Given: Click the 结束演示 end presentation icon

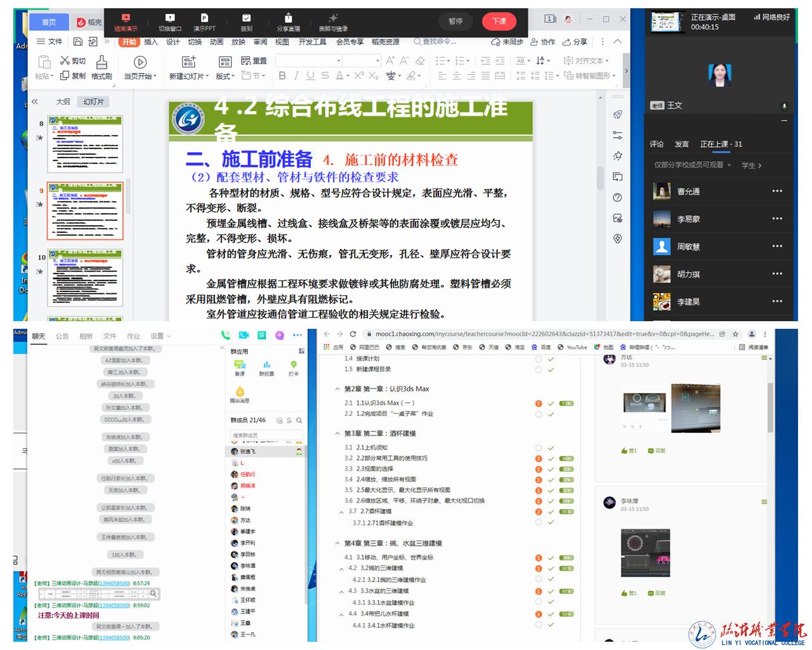Looking at the screenshot, I should click(x=126, y=18).
